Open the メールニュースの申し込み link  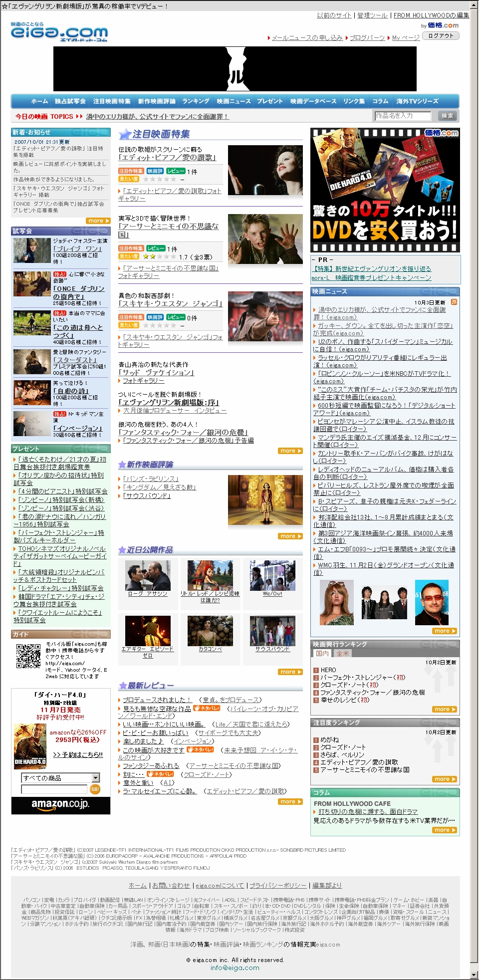[x=307, y=37]
